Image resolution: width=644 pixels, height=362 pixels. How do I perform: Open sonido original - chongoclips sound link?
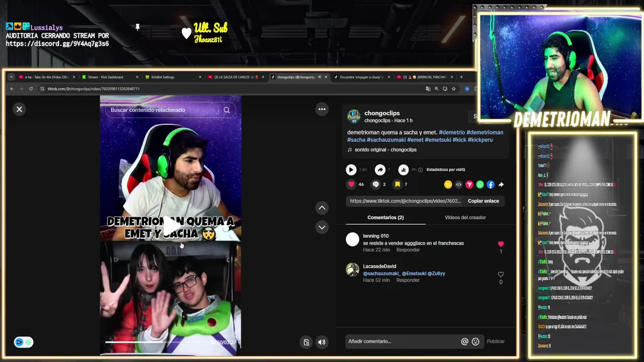pos(385,150)
